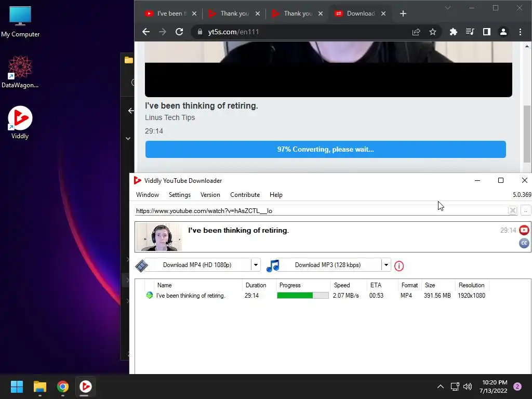Click the red info icon in Viddly
532x399 pixels.
pyautogui.click(x=399, y=266)
